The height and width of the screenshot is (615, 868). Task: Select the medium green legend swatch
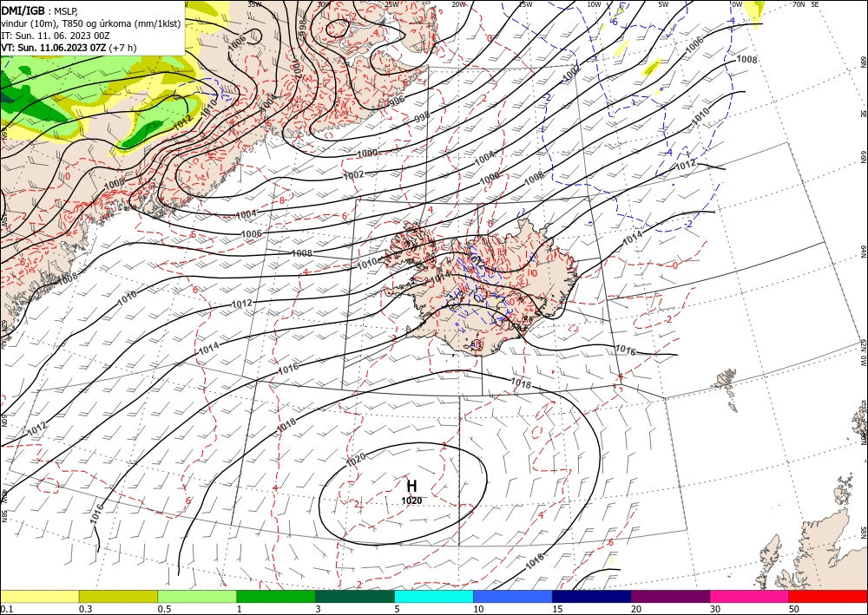pyautogui.click(x=276, y=596)
